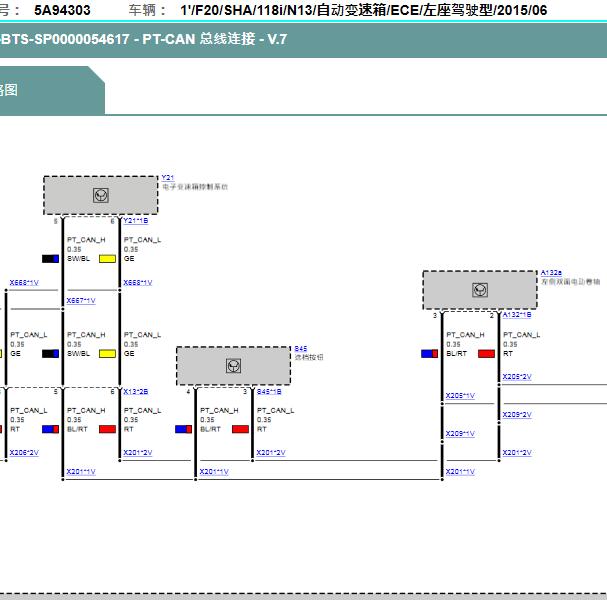This screenshot has width=607, height=600.
Task: Click the PT_CAN_H label under A132a pin 3
Action: 465,334
